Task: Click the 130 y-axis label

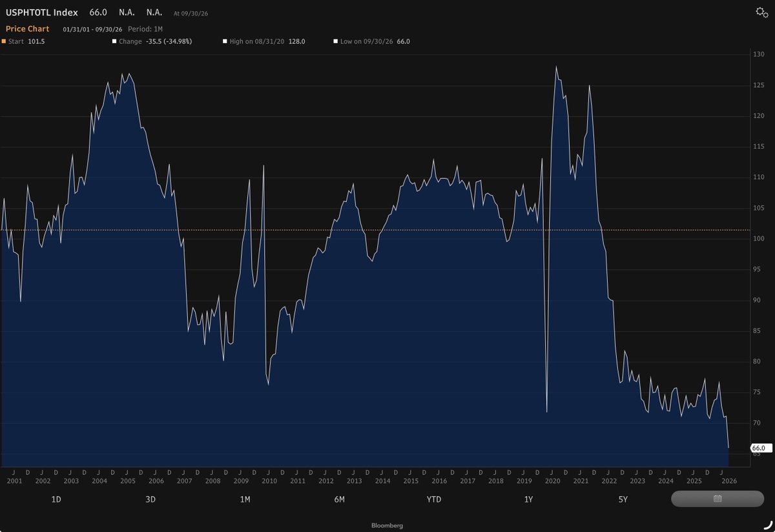Action: point(758,55)
